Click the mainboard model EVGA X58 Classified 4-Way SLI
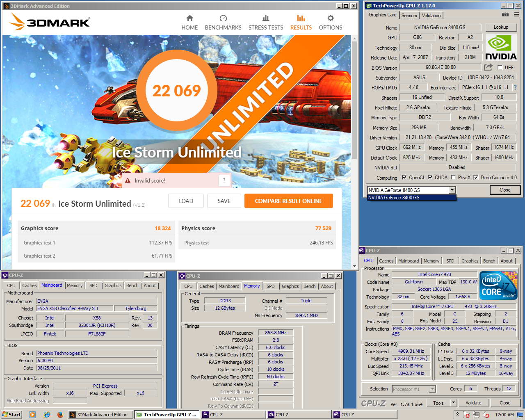This screenshot has width=525, height=420. 75,308
